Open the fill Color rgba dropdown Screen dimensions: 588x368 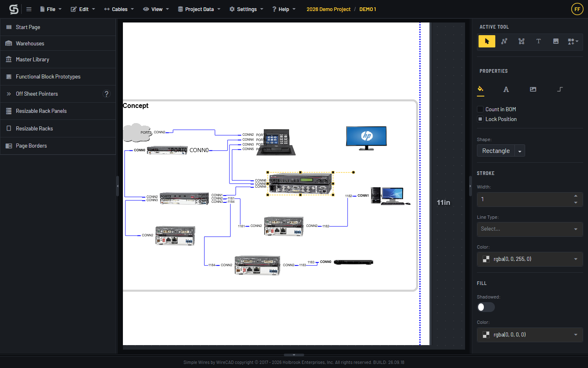(x=530, y=334)
